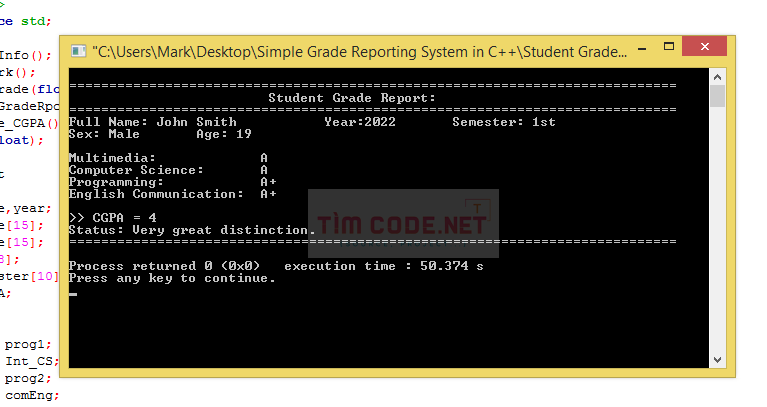Click the 'execution time : 50.374 s' text
This screenshot has height=407, width=767.
point(384,266)
